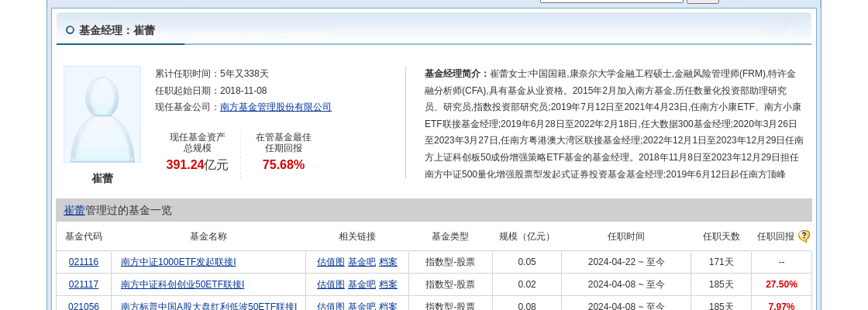Open fund code 021117
868x310 pixels.
click(x=84, y=284)
